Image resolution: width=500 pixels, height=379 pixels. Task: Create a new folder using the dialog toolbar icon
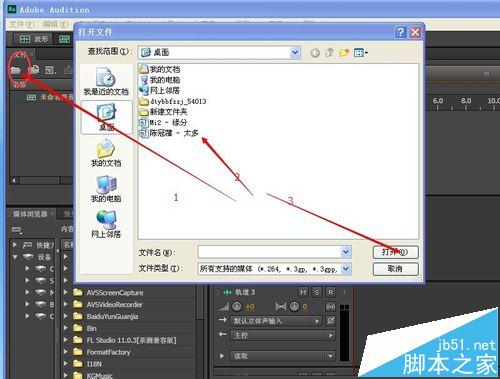pyautogui.click(x=344, y=52)
